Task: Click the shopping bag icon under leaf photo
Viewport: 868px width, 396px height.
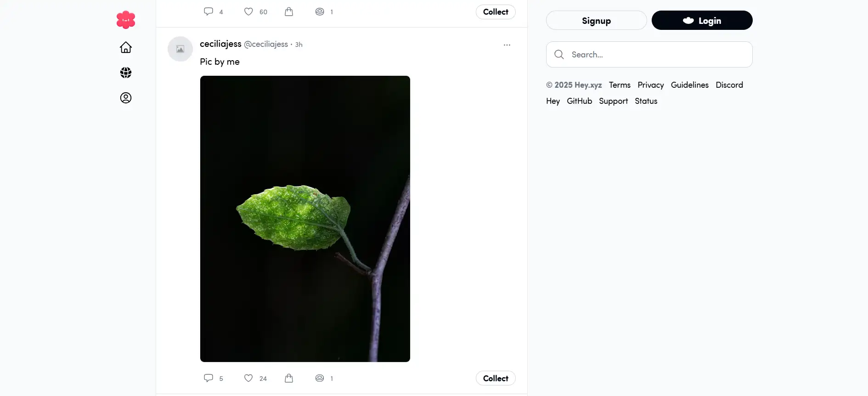Action: (x=289, y=378)
